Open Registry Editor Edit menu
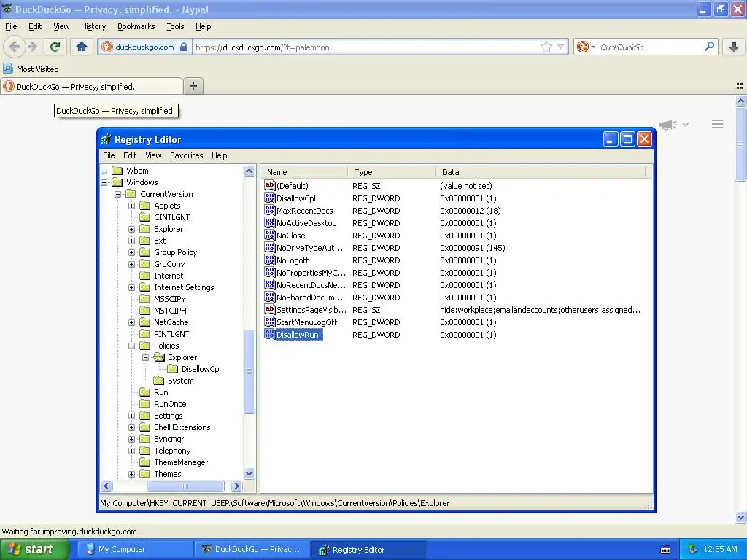Image resolution: width=747 pixels, height=560 pixels. 130,155
